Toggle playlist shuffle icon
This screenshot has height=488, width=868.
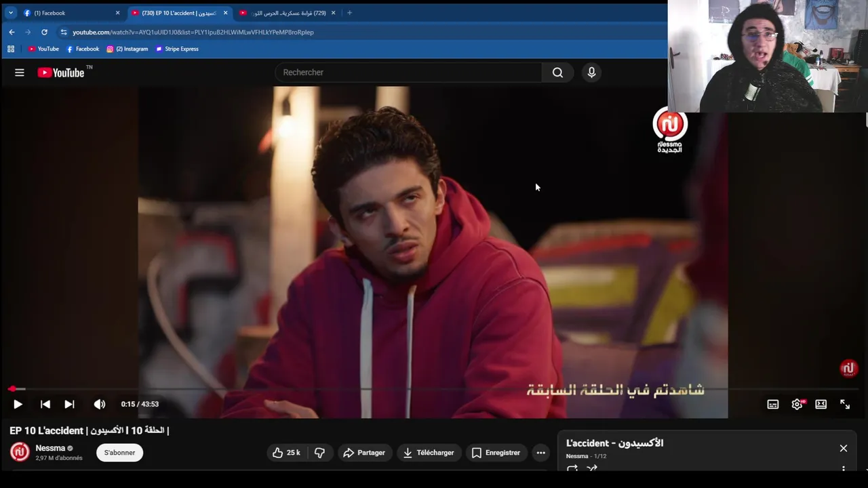[591, 468]
